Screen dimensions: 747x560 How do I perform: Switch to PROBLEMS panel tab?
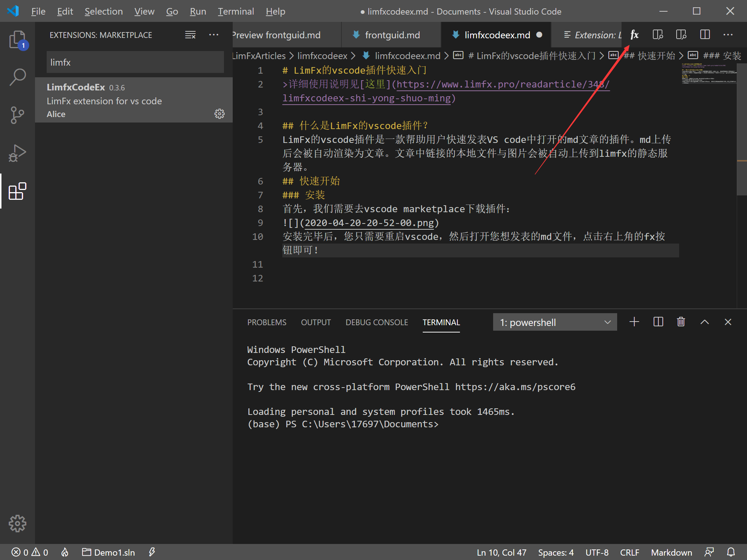pyautogui.click(x=267, y=322)
